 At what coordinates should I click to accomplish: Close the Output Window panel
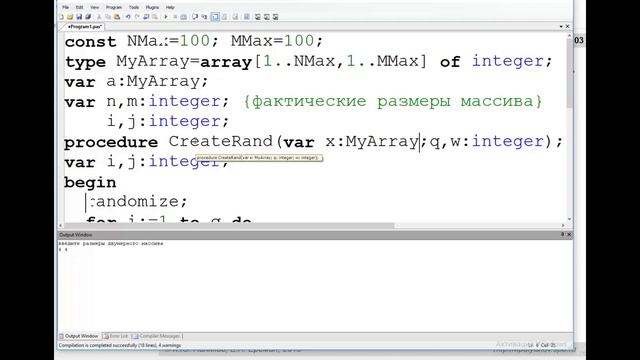click(x=569, y=234)
